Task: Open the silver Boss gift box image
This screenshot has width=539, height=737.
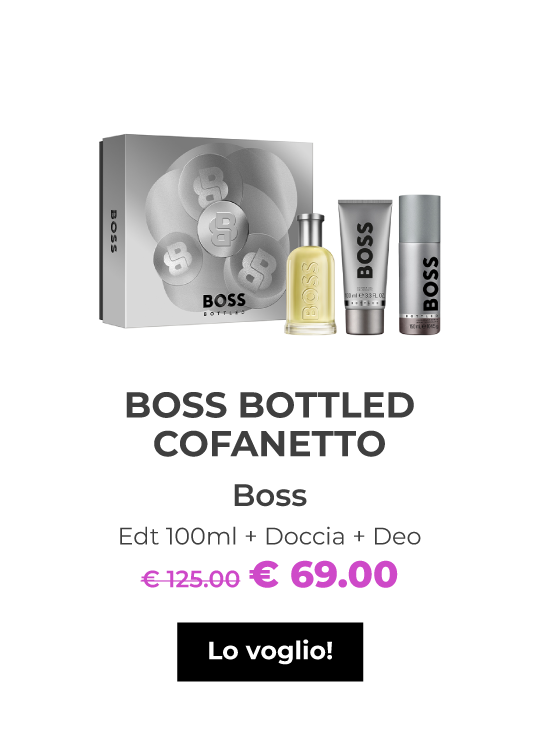Action: point(206,231)
